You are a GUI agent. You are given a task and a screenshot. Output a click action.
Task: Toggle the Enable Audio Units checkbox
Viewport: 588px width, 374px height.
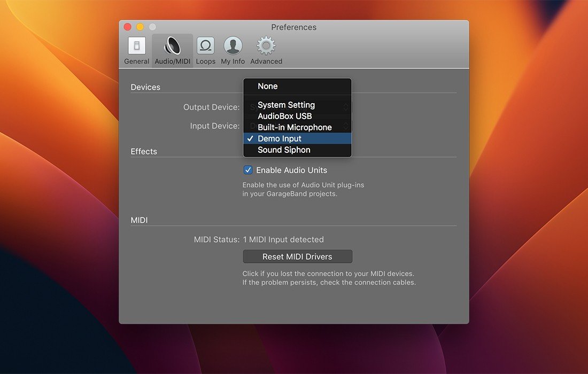click(x=248, y=170)
